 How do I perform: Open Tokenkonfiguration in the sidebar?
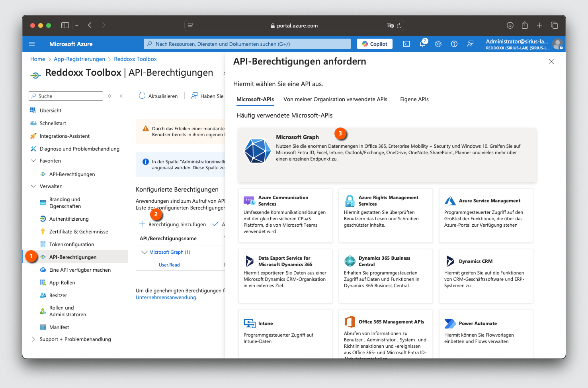tap(72, 244)
